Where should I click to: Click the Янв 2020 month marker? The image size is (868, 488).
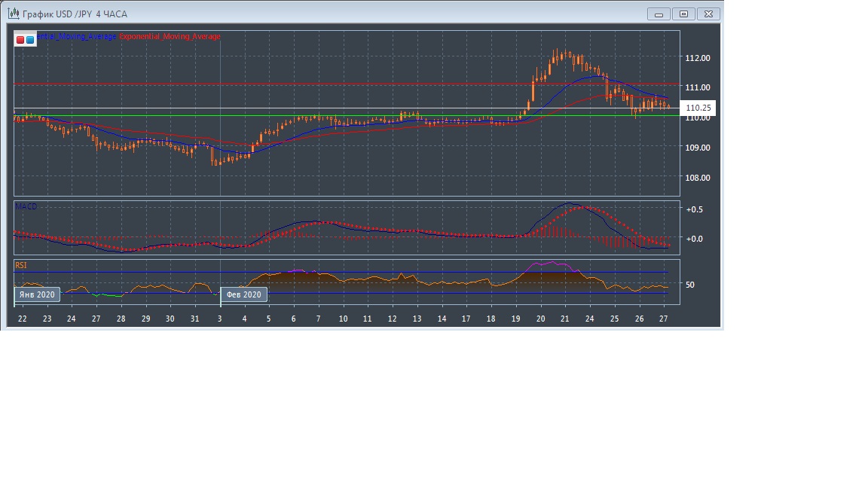coord(36,294)
